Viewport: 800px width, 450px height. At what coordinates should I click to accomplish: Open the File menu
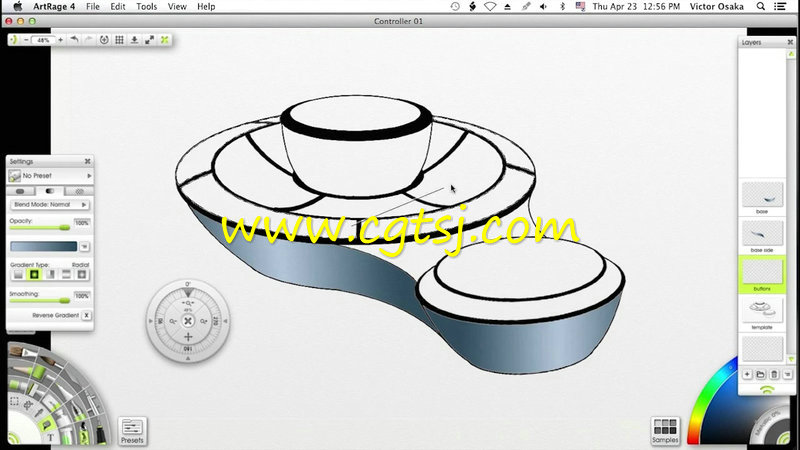click(x=93, y=7)
